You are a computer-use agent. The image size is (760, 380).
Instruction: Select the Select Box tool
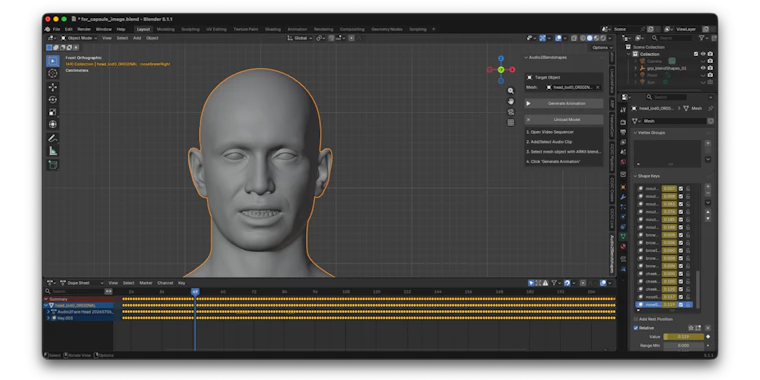53,61
